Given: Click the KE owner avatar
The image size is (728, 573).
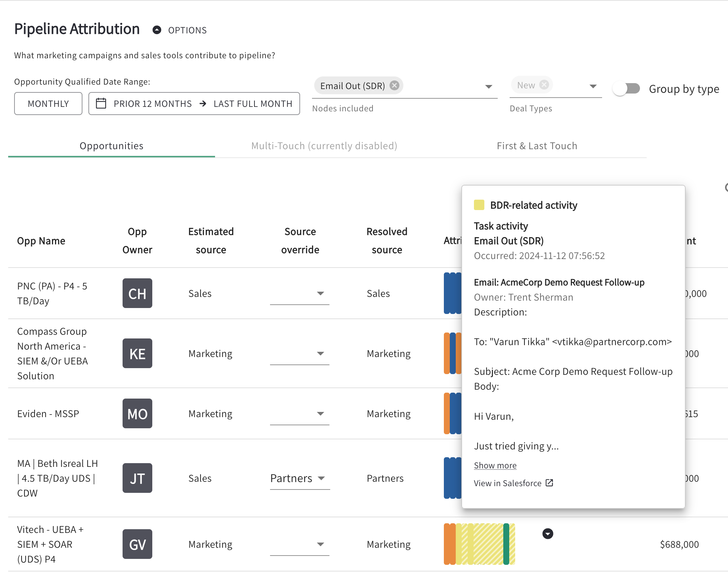Looking at the screenshot, I should click(x=137, y=353).
